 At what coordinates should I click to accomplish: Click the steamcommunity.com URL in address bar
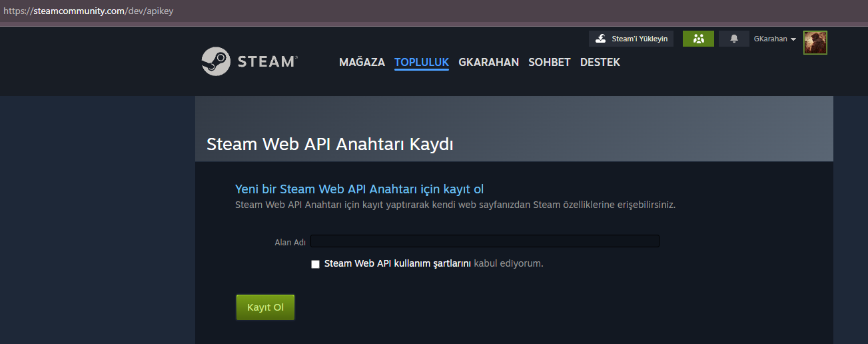coord(88,11)
